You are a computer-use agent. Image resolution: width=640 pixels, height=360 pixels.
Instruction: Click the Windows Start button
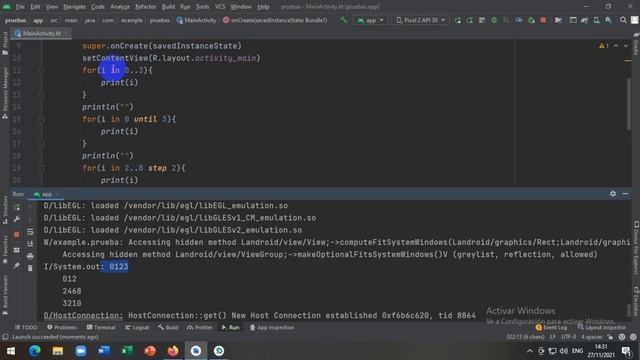tap(11, 351)
